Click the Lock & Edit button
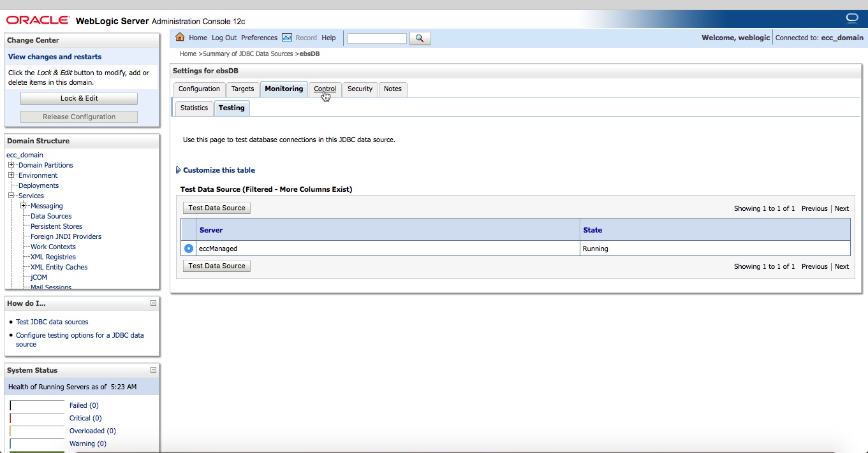The image size is (868, 453). point(79,98)
